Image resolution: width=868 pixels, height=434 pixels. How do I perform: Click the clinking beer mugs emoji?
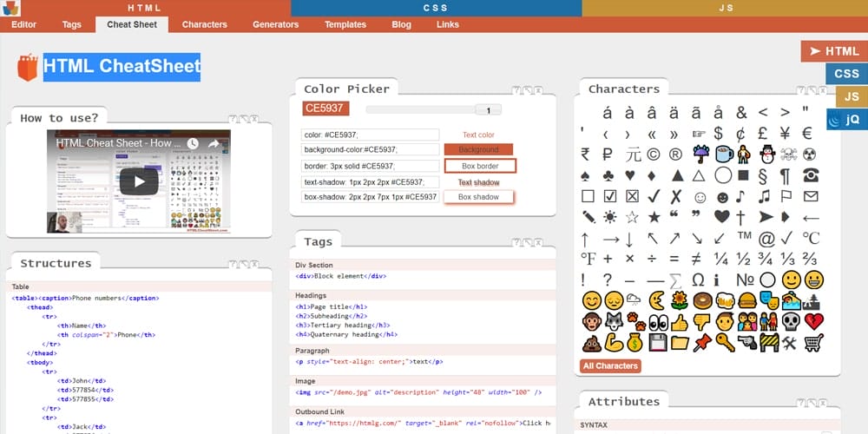(725, 300)
